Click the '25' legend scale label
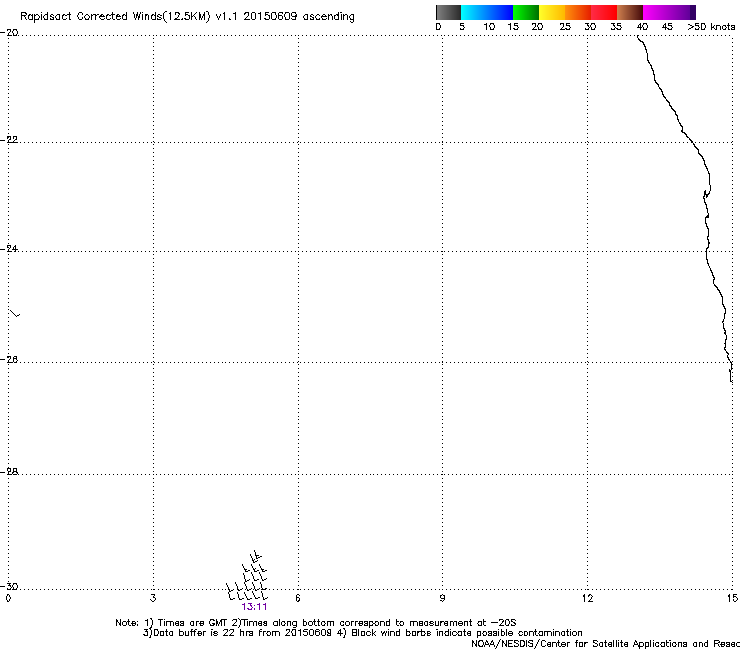 (x=565, y=27)
